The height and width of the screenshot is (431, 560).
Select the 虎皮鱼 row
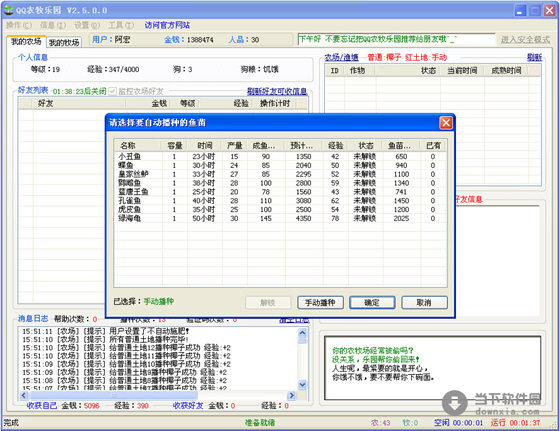coord(280,210)
